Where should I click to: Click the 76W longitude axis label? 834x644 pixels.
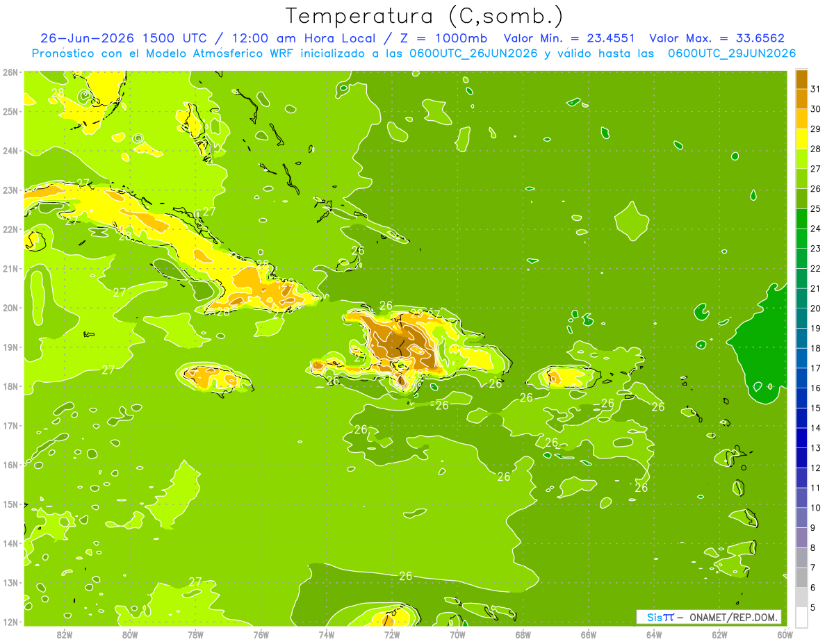tap(261, 634)
